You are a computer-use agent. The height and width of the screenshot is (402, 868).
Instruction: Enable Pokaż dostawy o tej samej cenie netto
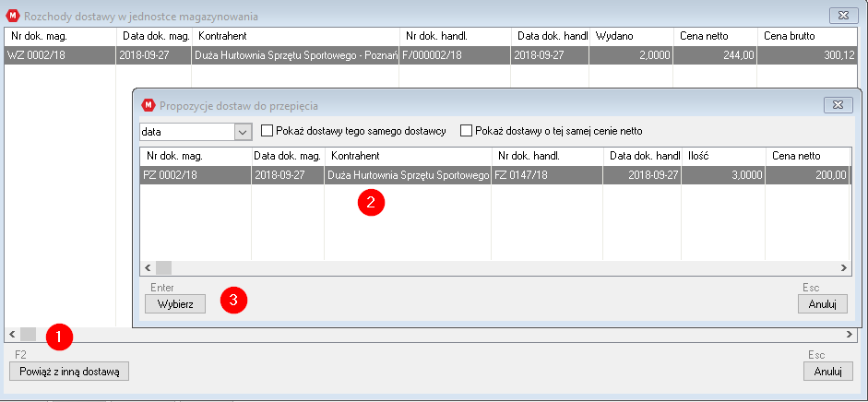tap(466, 131)
